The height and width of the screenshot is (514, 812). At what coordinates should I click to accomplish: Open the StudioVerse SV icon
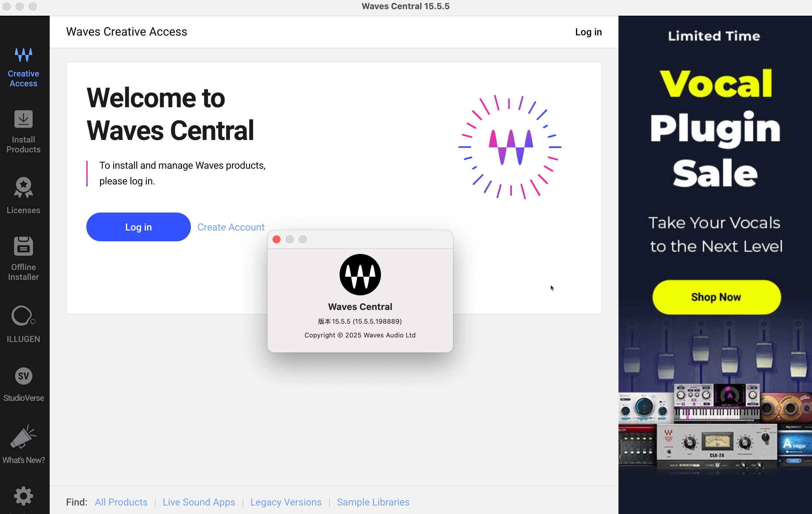[23, 376]
